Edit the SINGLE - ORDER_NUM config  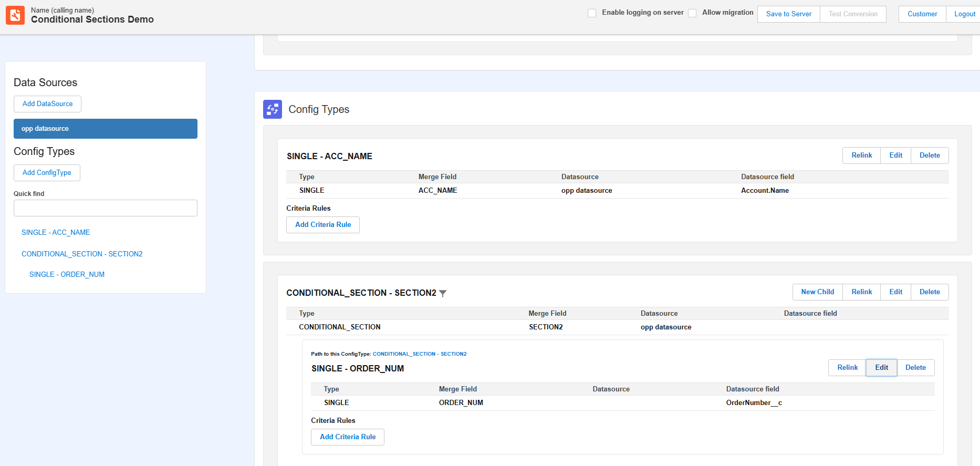[x=881, y=368]
